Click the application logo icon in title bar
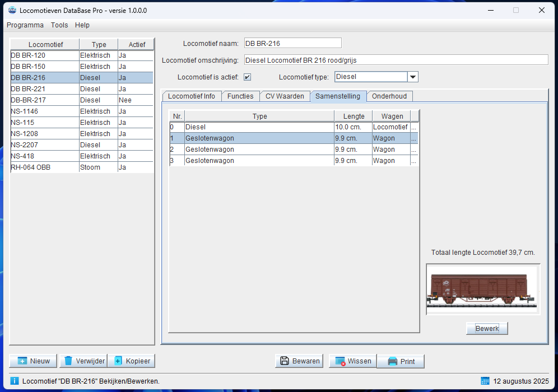558x392 pixels. coord(12,10)
